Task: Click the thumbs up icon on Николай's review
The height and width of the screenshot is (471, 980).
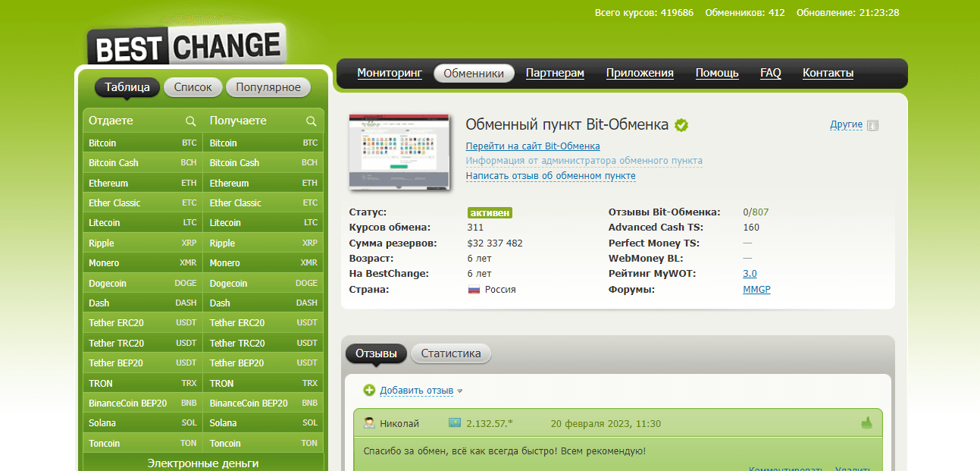Action: [866, 423]
